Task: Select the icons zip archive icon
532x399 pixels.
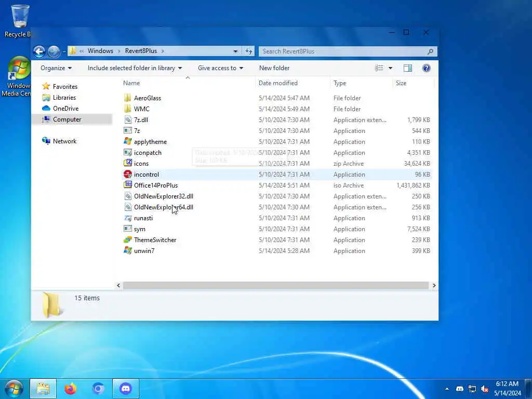Action: [x=128, y=164]
